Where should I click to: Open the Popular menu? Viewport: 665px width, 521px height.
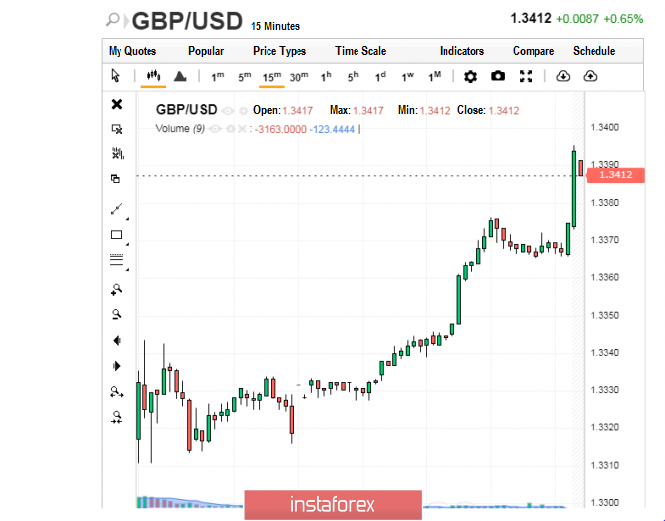click(206, 51)
